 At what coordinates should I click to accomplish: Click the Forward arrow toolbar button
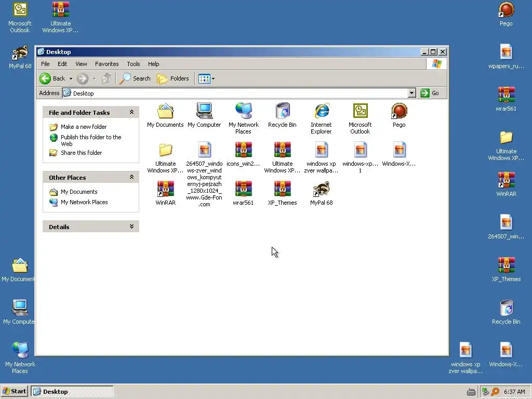[x=83, y=78]
